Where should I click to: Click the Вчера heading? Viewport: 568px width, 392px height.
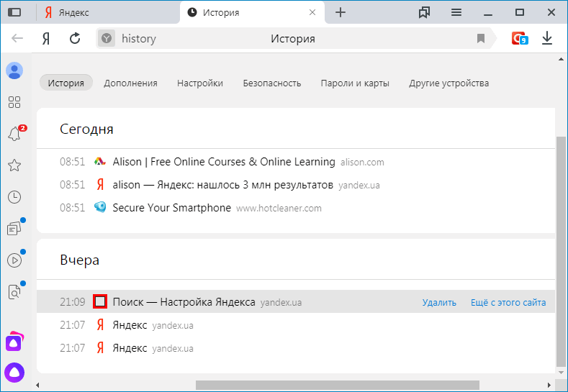click(x=79, y=260)
